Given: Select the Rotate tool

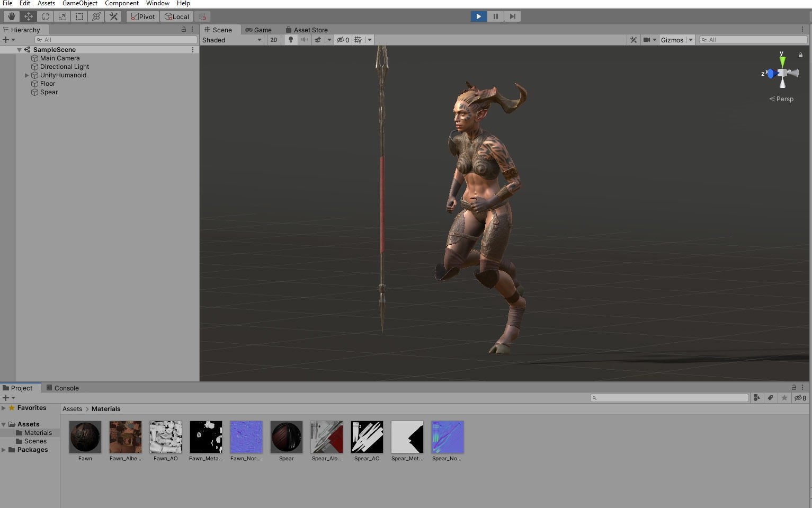Looking at the screenshot, I should [x=45, y=16].
